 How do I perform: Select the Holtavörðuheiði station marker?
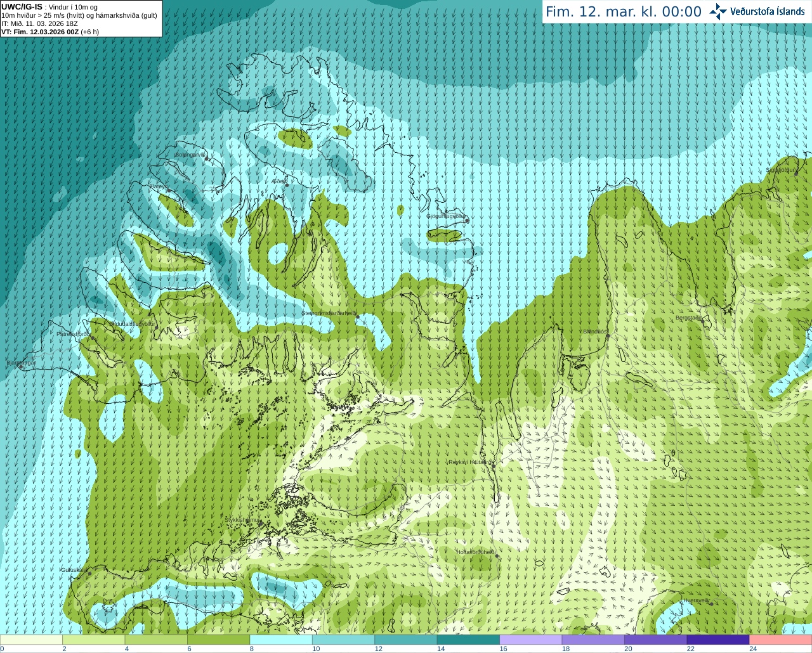click(x=497, y=556)
